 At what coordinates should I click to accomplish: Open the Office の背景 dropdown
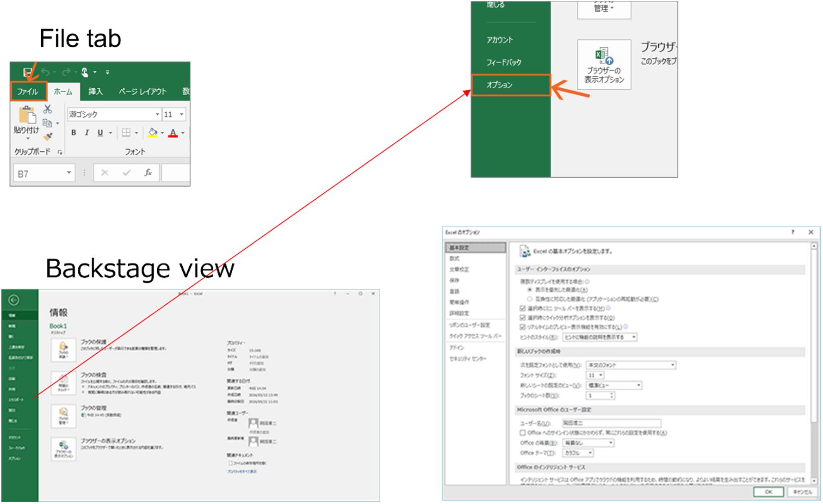588,443
